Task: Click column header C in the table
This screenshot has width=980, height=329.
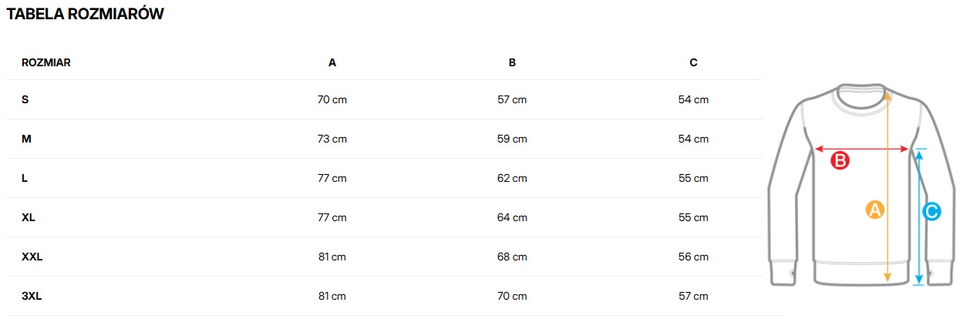Action: (x=693, y=62)
